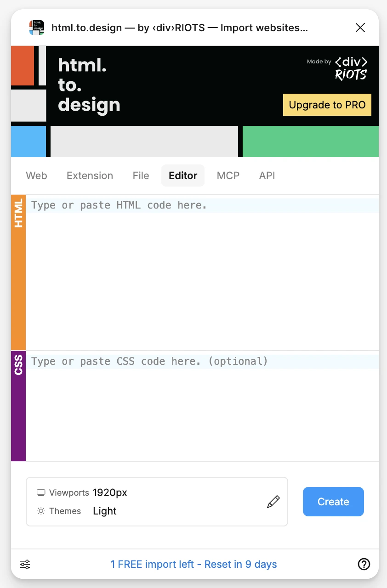
Task: Click the html.to.design plugin logo icon
Action: (x=37, y=28)
